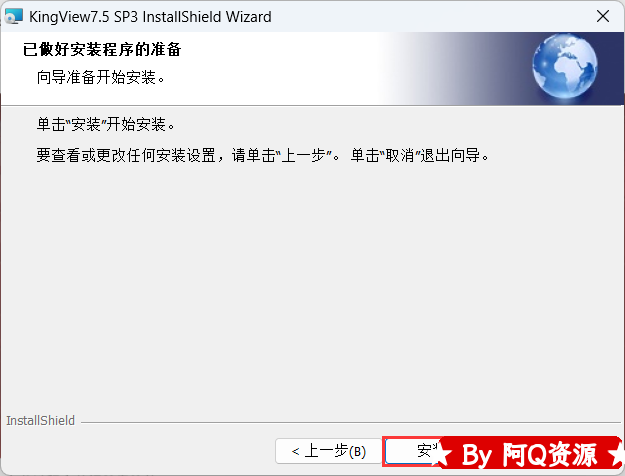The image size is (625, 476).
Task: Click the heading 已做好安装程序的准备
Action: (x=102, y=49)
